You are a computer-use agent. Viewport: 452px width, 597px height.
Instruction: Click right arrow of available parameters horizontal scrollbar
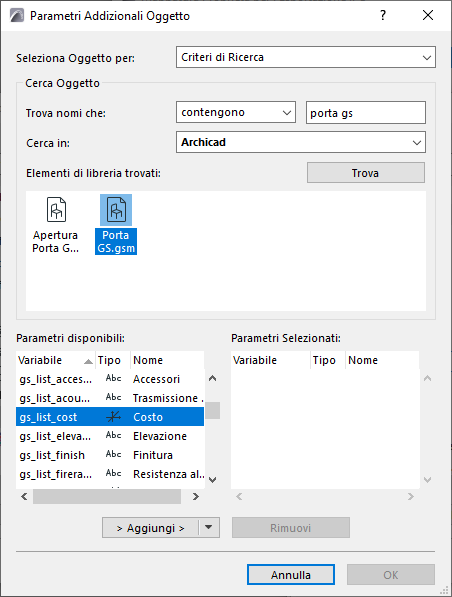(x=196, y=496)
